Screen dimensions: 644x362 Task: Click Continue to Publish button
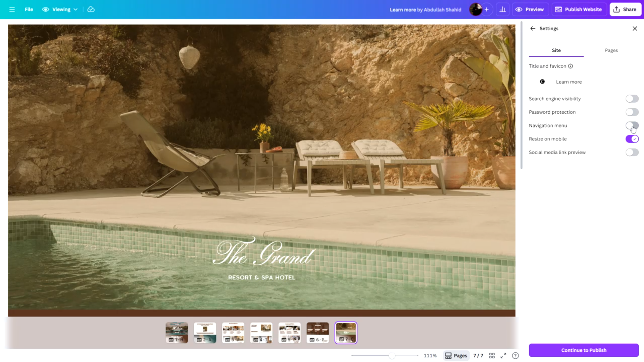click(583, 350)
